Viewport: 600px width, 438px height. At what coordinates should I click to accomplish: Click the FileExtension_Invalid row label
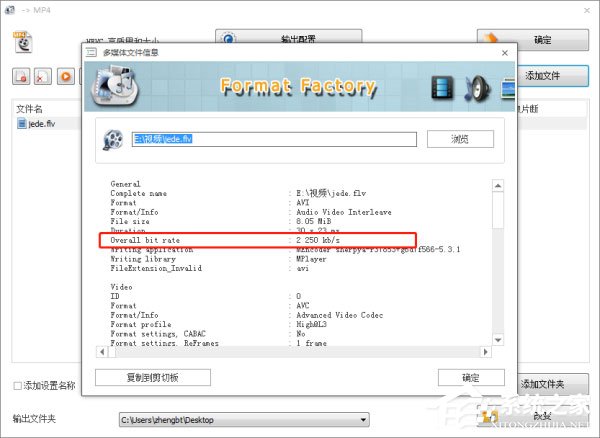click(x=156, y=268)
